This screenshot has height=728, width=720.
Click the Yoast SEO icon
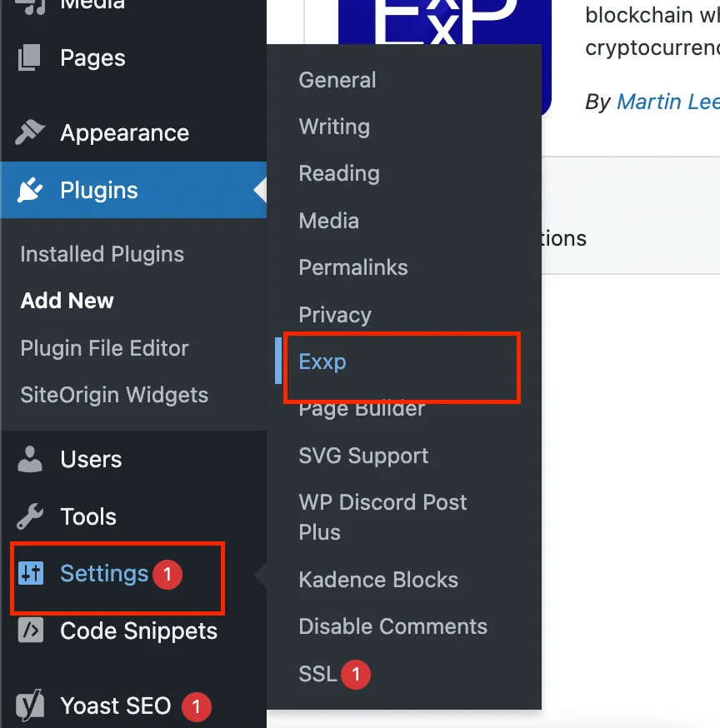(x=30, y=705)
